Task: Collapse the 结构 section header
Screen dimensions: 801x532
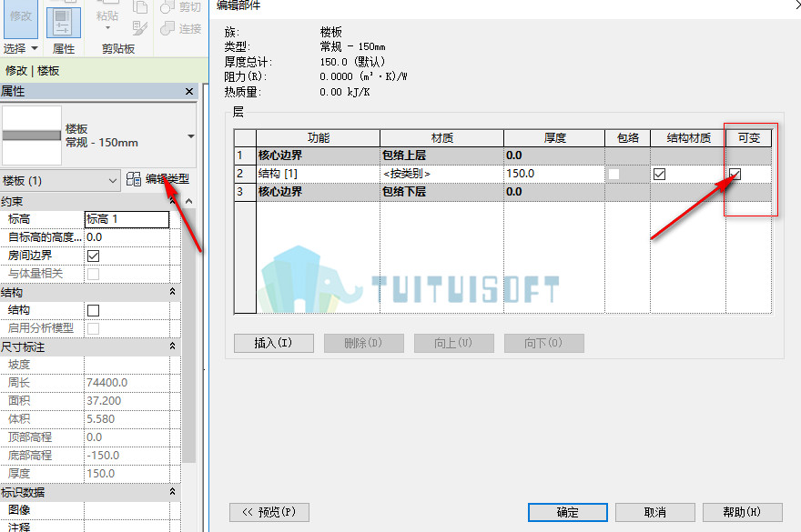Action: (173, 292)
